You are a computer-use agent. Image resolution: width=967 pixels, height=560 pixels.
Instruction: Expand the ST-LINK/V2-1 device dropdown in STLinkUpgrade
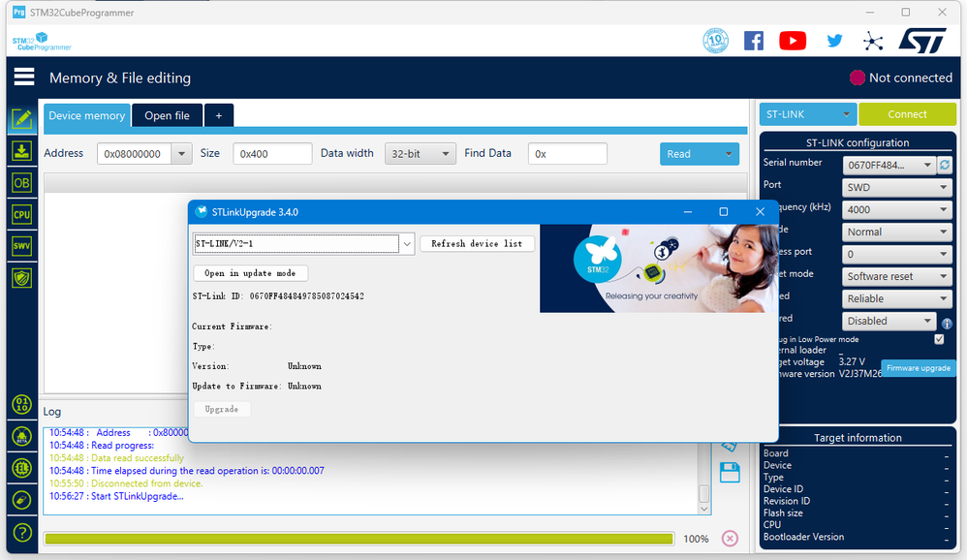pos(407,243)
